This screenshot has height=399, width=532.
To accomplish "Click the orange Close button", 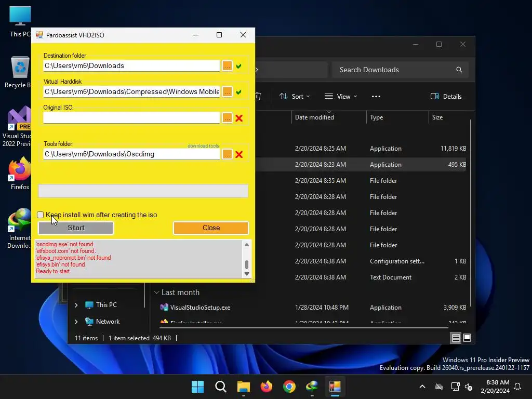I will pyautogui.click(x=211, y=228).
